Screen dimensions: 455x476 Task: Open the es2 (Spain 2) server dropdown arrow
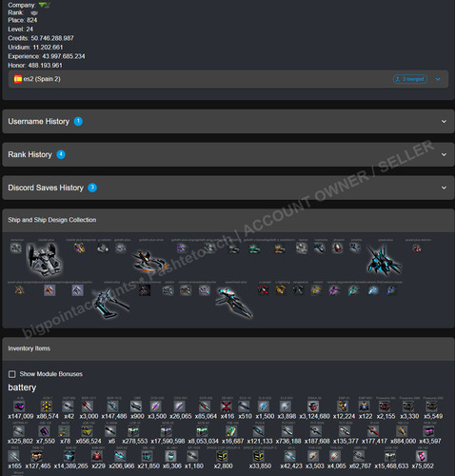click(438, 79)
